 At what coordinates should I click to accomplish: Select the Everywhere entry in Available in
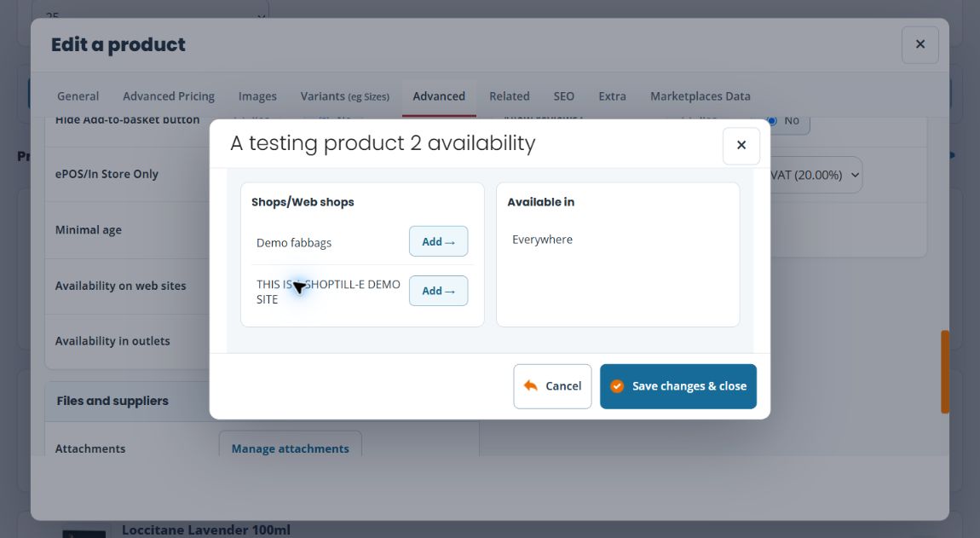pos(543,240)
